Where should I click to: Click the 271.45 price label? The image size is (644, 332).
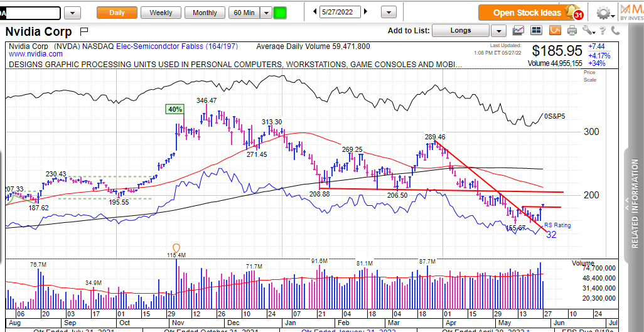[257, 154]
